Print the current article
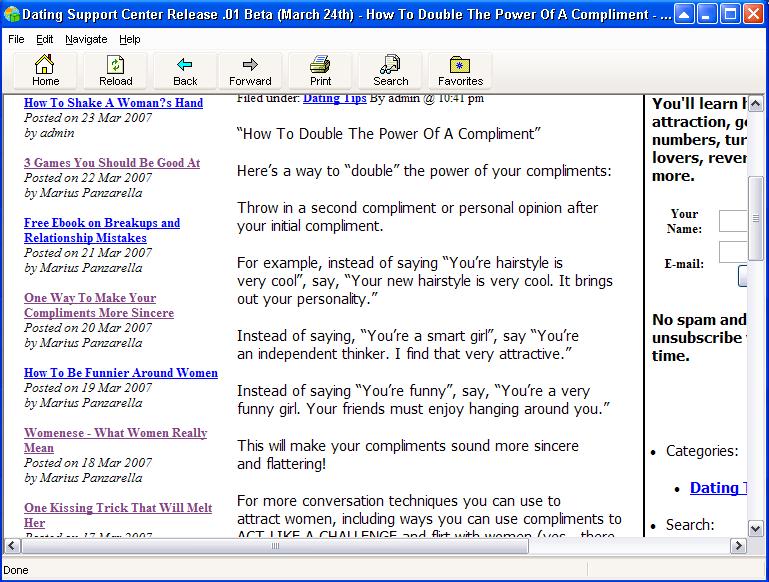769x582 pixels. pyautogui.click(x=320, y=71)
